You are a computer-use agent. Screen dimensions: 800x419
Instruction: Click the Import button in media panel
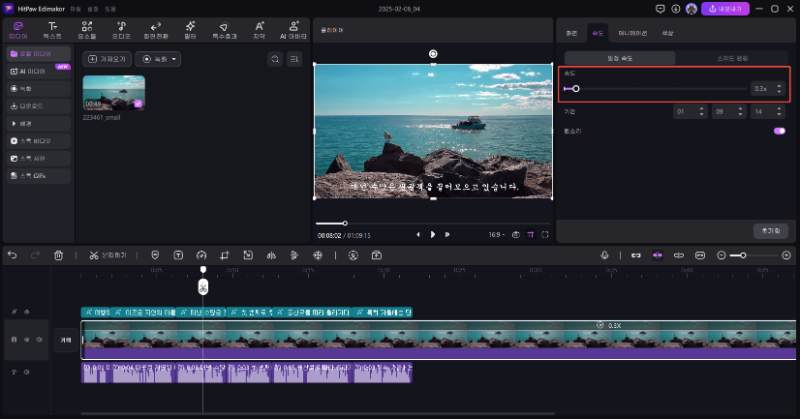(106, 60)
